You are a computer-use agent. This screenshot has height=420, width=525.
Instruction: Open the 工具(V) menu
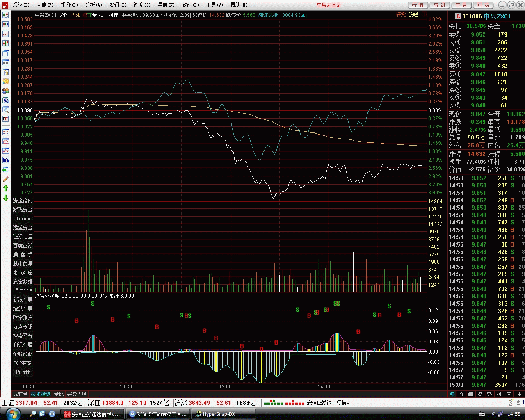coord(214,5)
